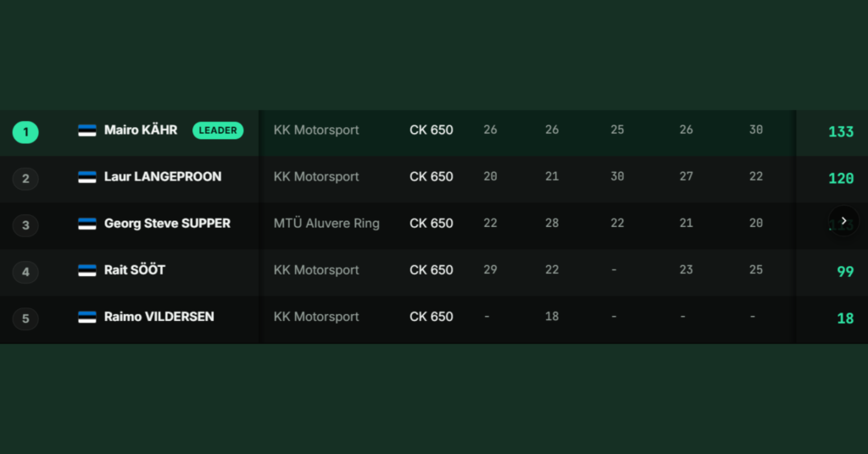Click the position 2 rank circle
Viewport: 868px width, 454px height.
25,179
